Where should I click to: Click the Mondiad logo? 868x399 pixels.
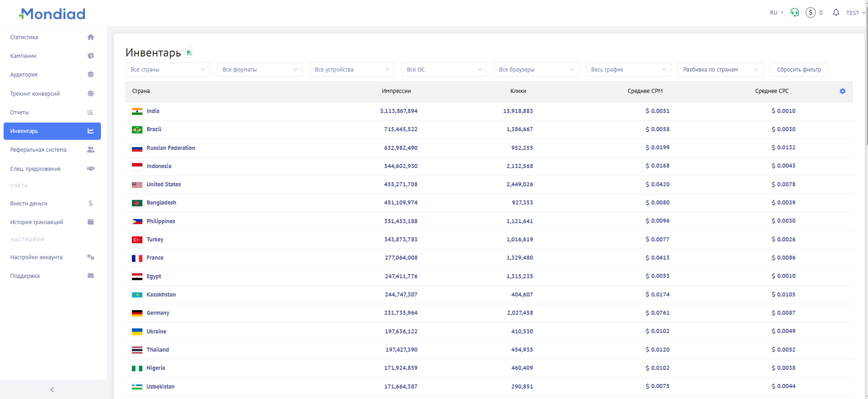click(52, 14)
